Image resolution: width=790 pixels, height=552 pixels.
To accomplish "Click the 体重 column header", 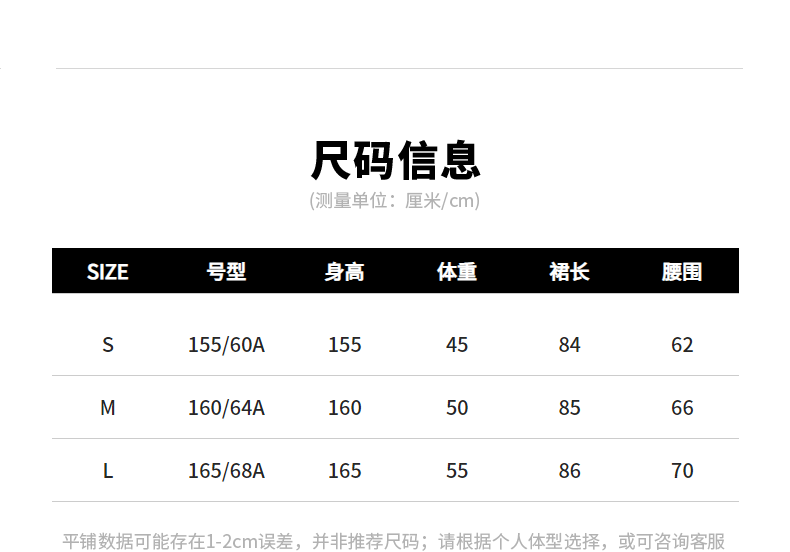I will click(x=457, y=271).
